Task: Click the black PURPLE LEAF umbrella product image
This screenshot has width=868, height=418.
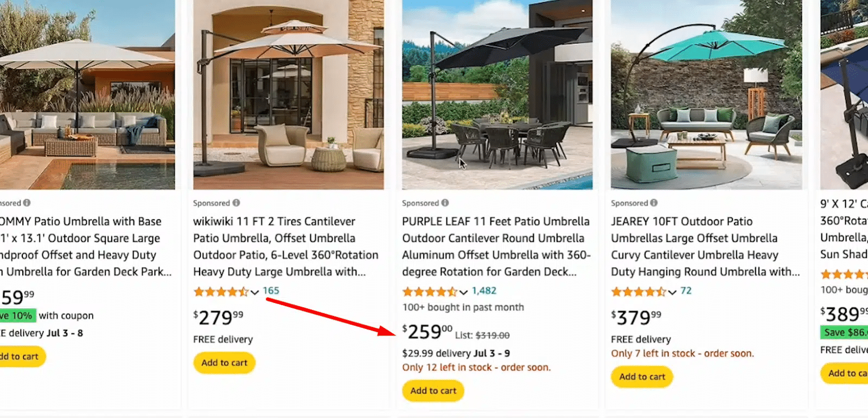Action: click(x=497, y=95)
